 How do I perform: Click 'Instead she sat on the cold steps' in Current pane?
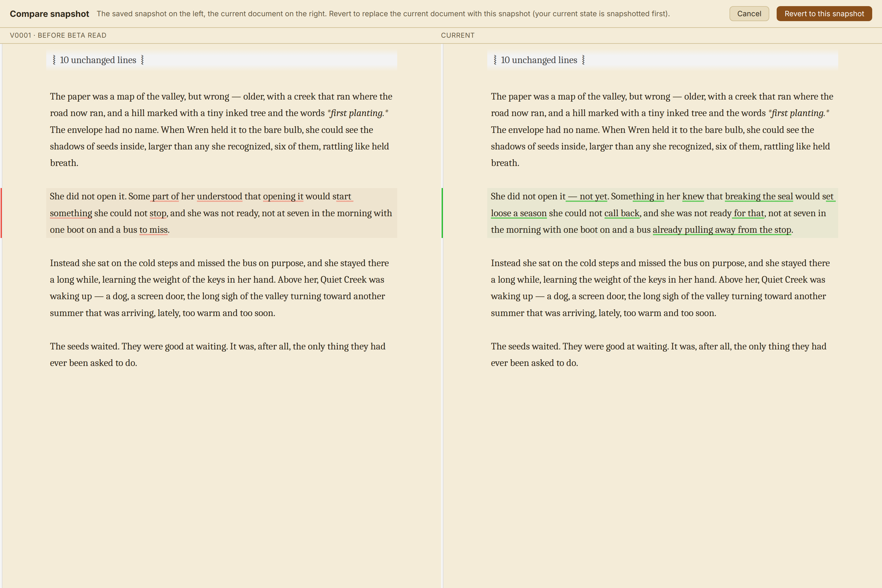555,263
